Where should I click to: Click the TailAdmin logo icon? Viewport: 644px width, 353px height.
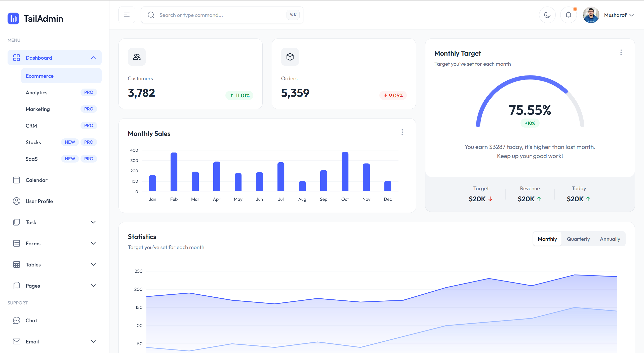pos(13,18)
